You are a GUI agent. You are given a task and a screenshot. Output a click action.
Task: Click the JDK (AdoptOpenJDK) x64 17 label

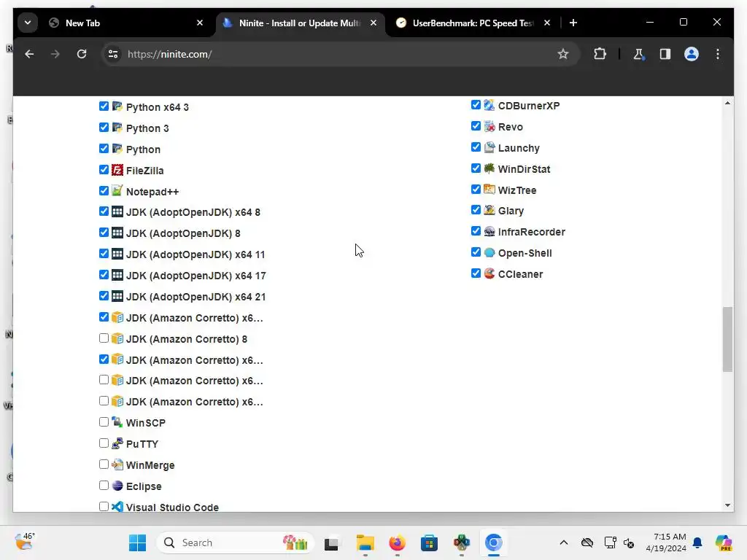click(196, 275)
